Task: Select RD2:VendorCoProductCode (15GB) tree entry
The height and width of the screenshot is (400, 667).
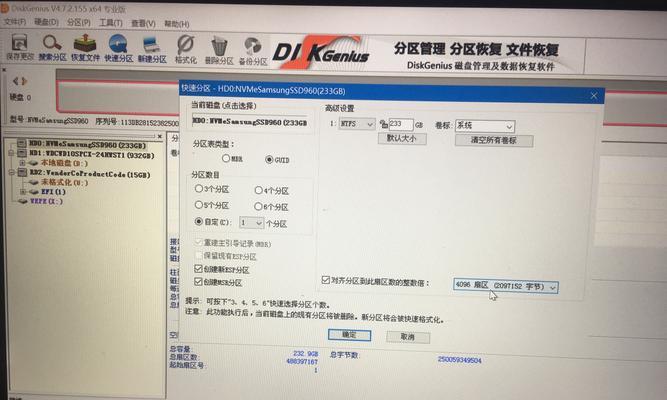Action: pyautogui.click(x=89, y=174)
